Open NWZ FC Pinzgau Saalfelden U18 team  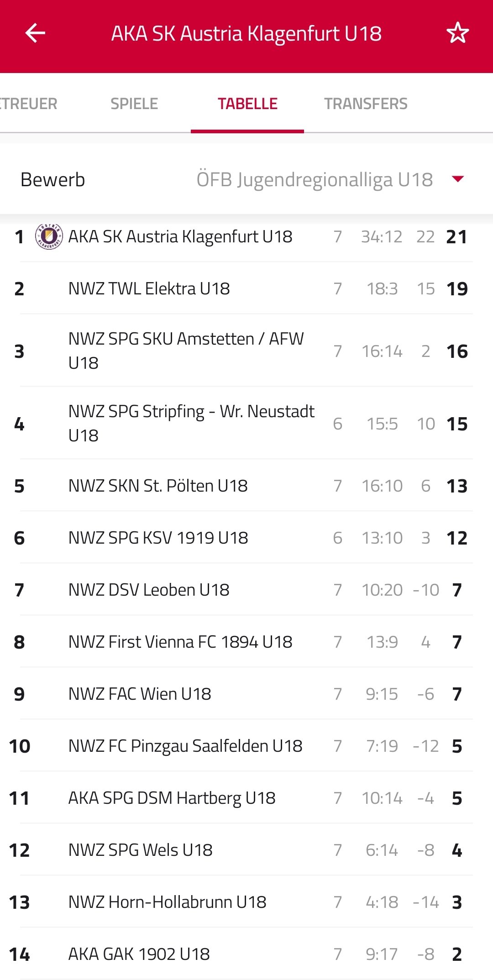pos(246,746)
